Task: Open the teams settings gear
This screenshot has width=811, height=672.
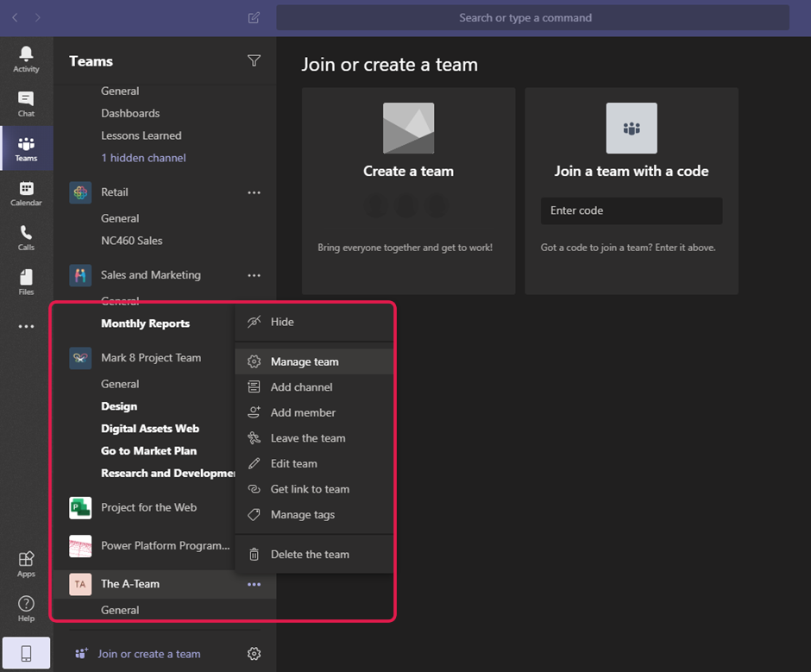Action: (254, 653)
